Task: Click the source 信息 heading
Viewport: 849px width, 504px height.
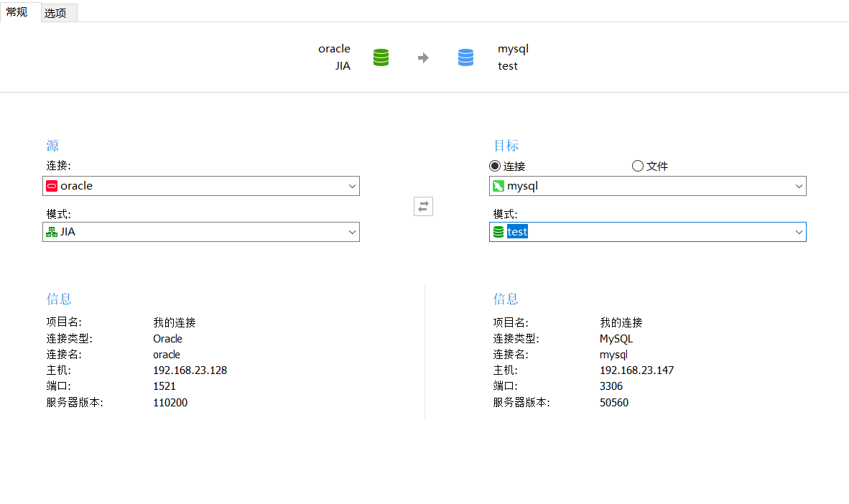Action: 59,299
